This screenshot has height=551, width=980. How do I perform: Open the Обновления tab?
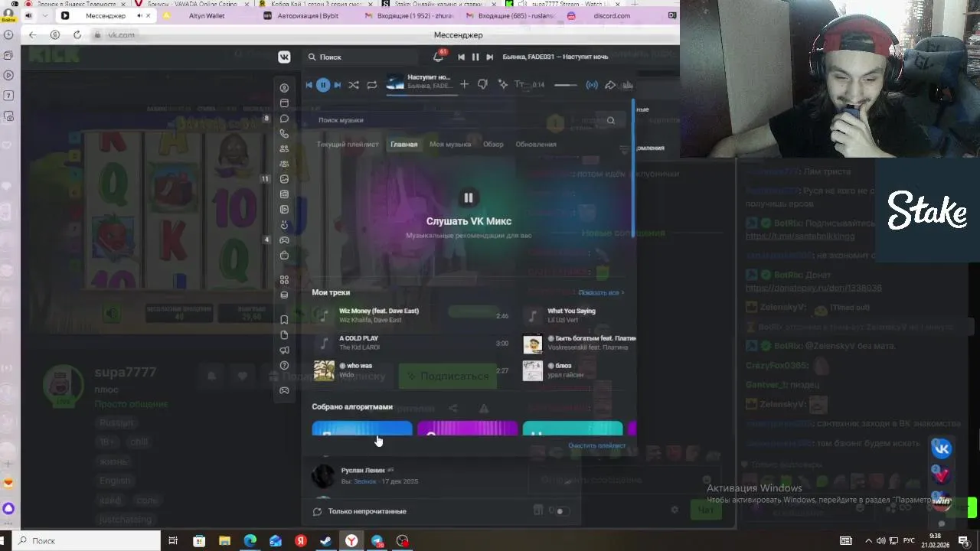tap(536, 144)
